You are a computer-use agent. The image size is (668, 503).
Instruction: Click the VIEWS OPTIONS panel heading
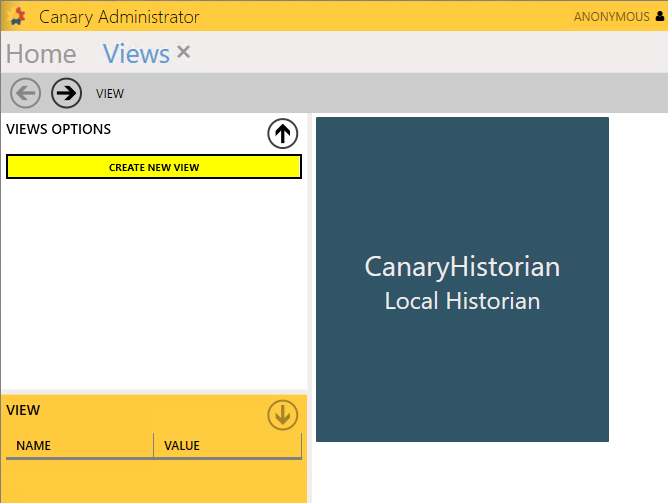[x=59, y=129]
